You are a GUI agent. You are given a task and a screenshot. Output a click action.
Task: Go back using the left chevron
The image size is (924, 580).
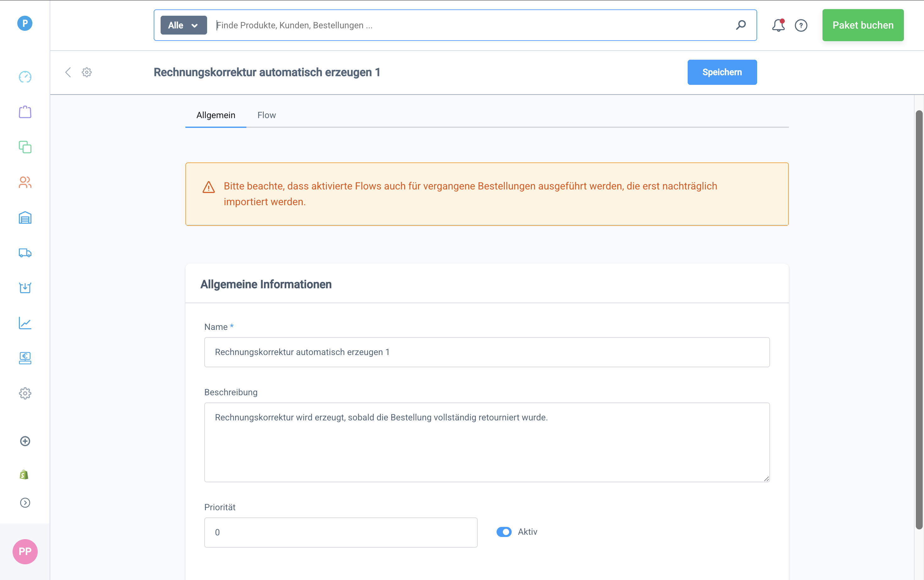click(68, 72)
